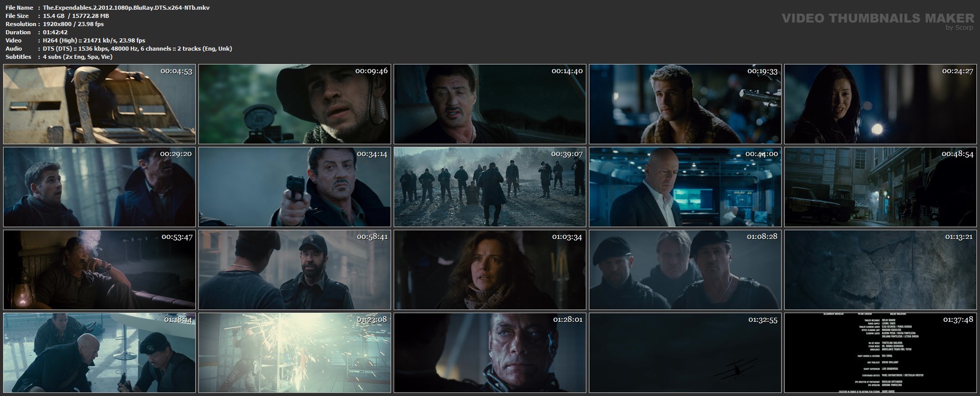Viewport: 980px width, 396px height.
Task: Click the dark frame at 01:32:55
Action: (685, 353)
